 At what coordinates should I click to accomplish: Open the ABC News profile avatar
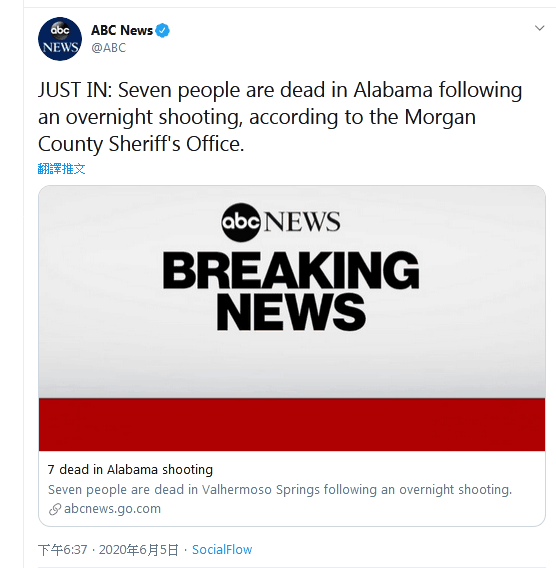click(60, 39)
